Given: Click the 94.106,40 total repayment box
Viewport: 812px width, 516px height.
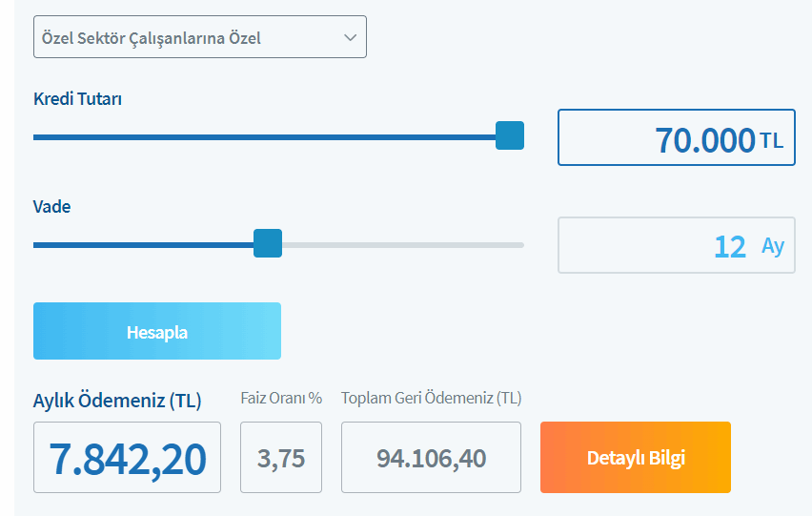Looking at the screenshot, I should click(x=431, y=459).
